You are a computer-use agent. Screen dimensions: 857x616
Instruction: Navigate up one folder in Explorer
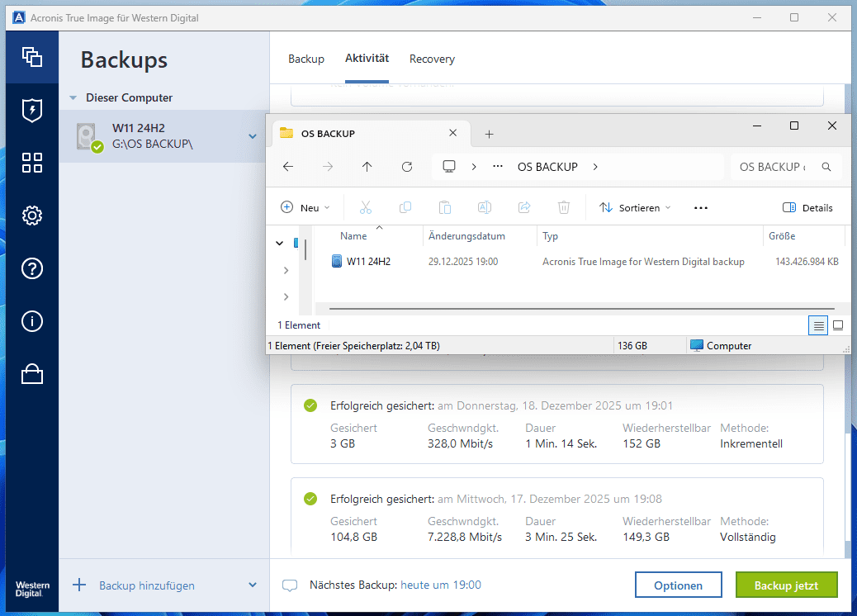367,167
